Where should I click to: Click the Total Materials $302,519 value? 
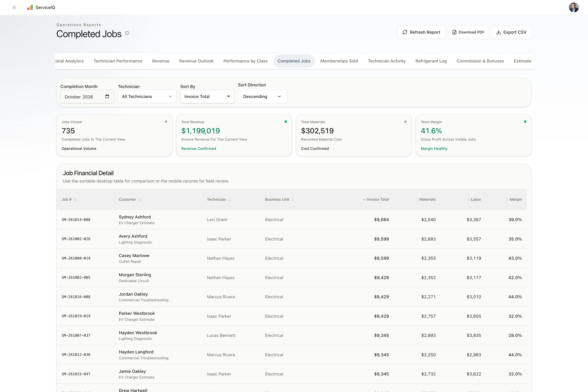(317, 131)
